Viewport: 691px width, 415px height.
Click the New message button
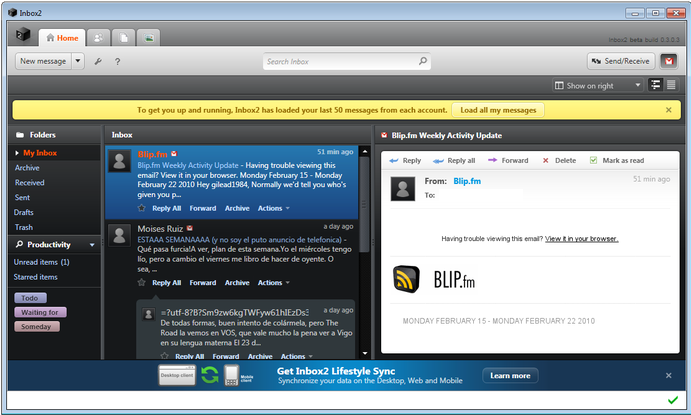[x=43, y=61]
